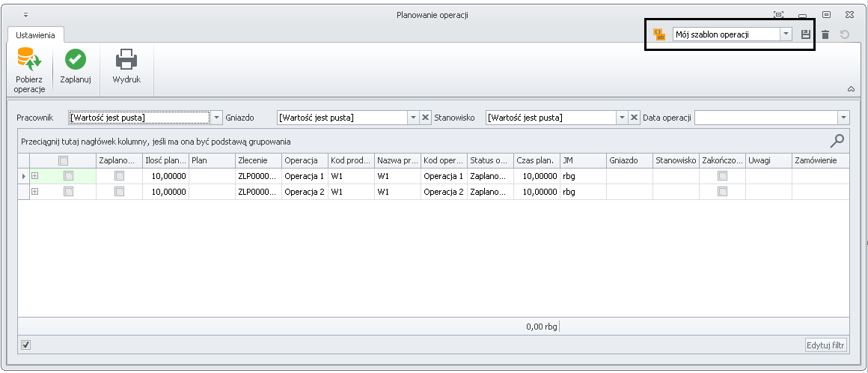Toggle Zaplanowane checkbox for Operacja 1 row
Image resolution: width=868 pixels, height=373 pixels.
pyautogui.click(x=119, y=176)
